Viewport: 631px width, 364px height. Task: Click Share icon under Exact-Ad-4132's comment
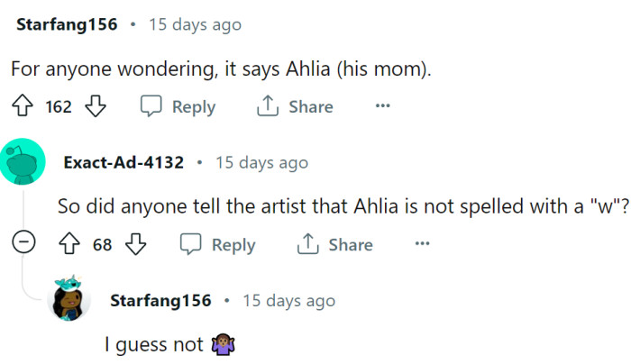coord(307,244)
